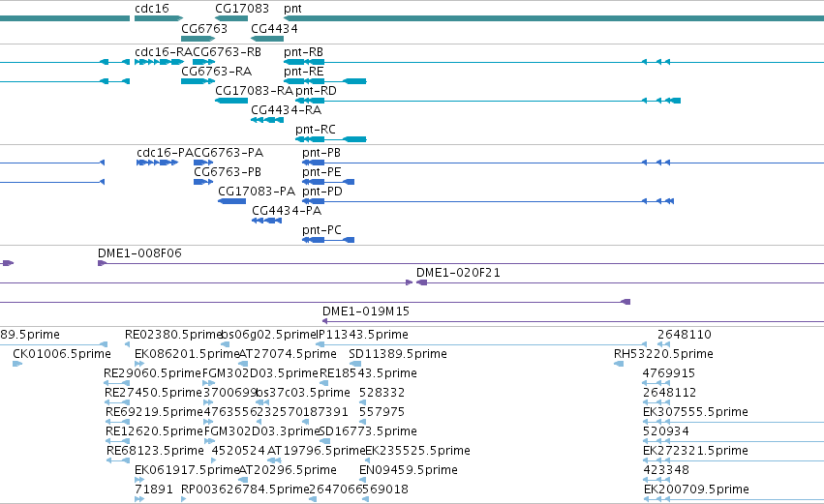Click the SD16773.5prime EST label
Viewport: 824px width, 504px height.
click(368, 431)
